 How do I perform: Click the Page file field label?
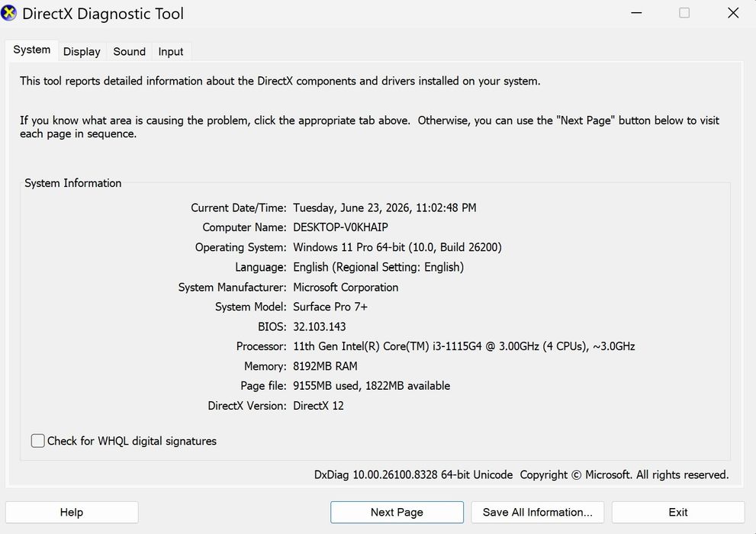[263, 386]
